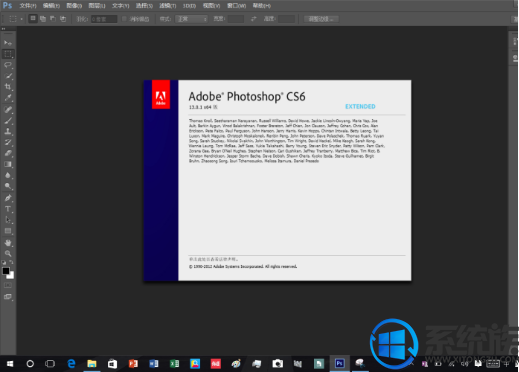Select the Clone Stamp tool
Viewport: 519px width, 372px height.
tap(8, 131)
